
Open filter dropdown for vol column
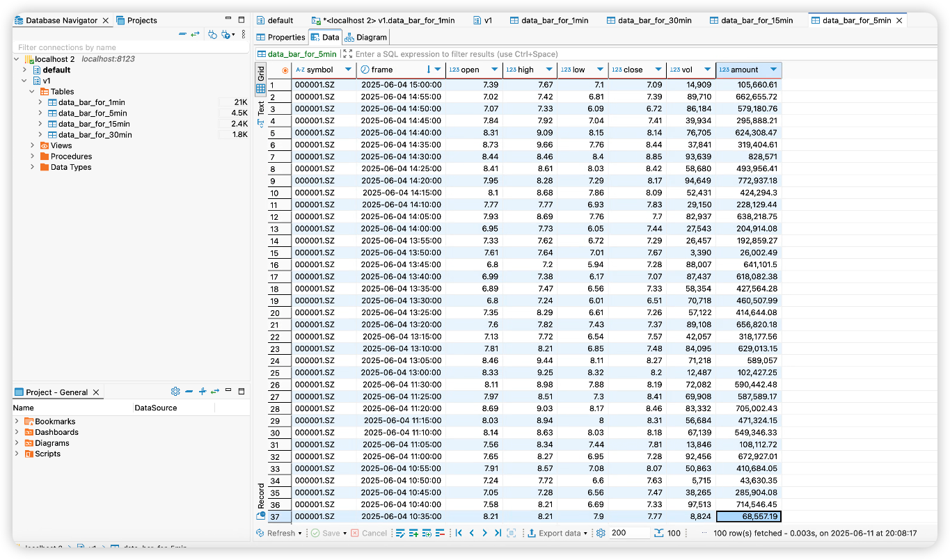[707, 70]
